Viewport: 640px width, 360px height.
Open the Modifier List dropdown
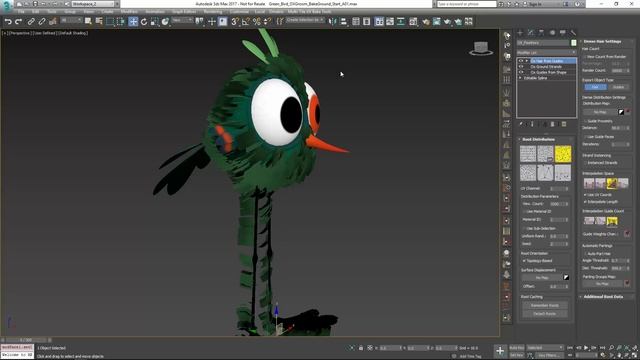tap(547, 53)
